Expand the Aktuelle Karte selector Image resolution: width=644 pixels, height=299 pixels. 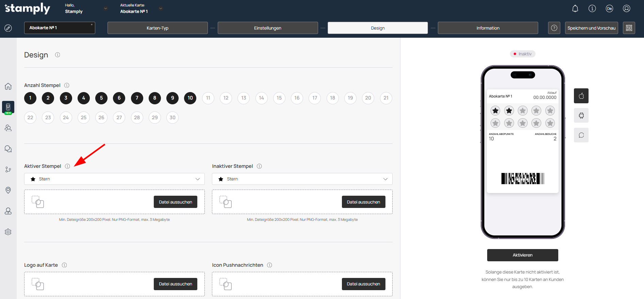[x=161, y=8]
